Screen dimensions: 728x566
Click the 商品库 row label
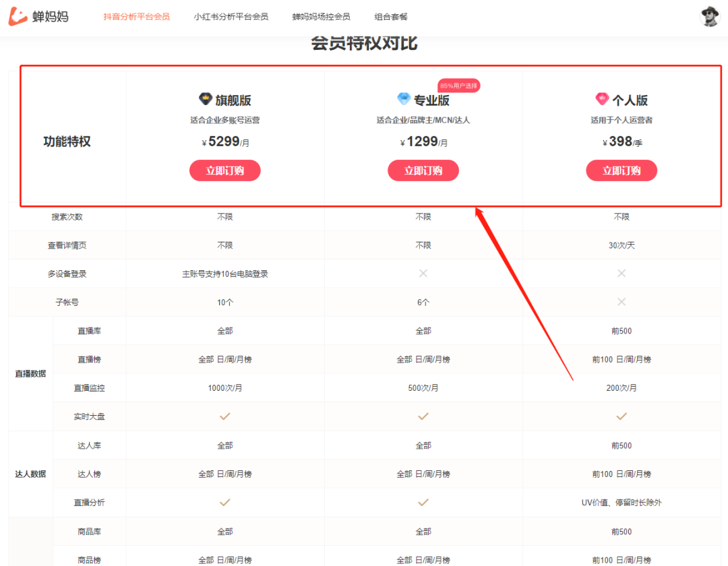click(x=89, y=532)
